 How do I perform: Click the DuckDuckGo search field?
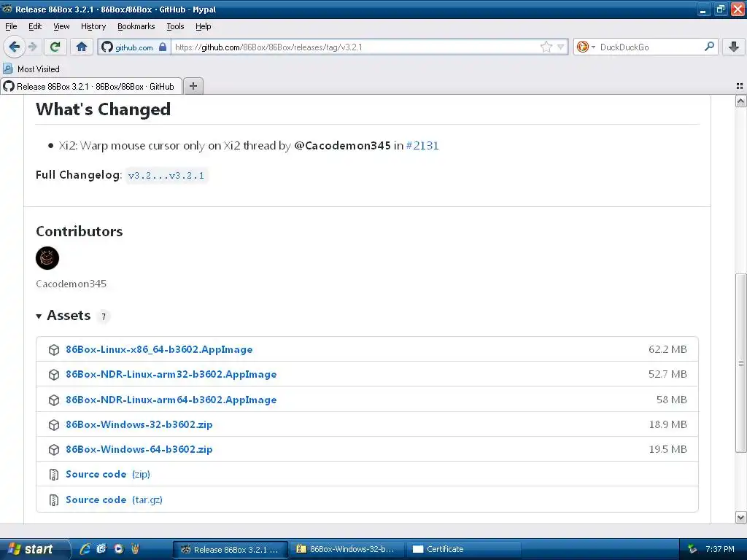(650, 47)
